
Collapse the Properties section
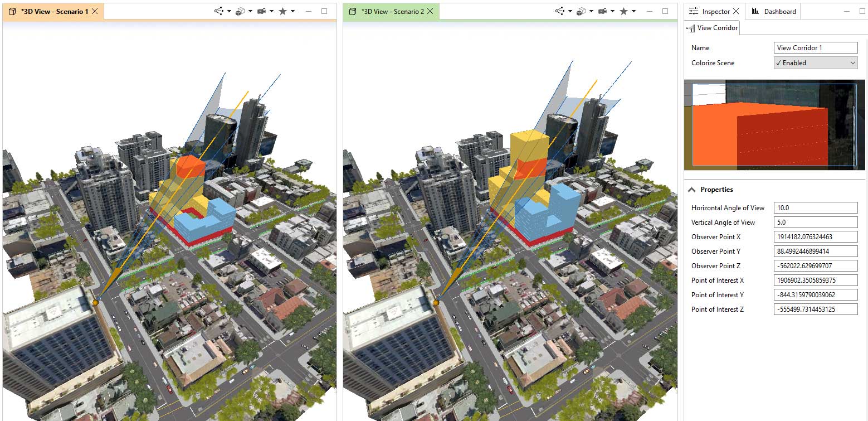point(692,190)
